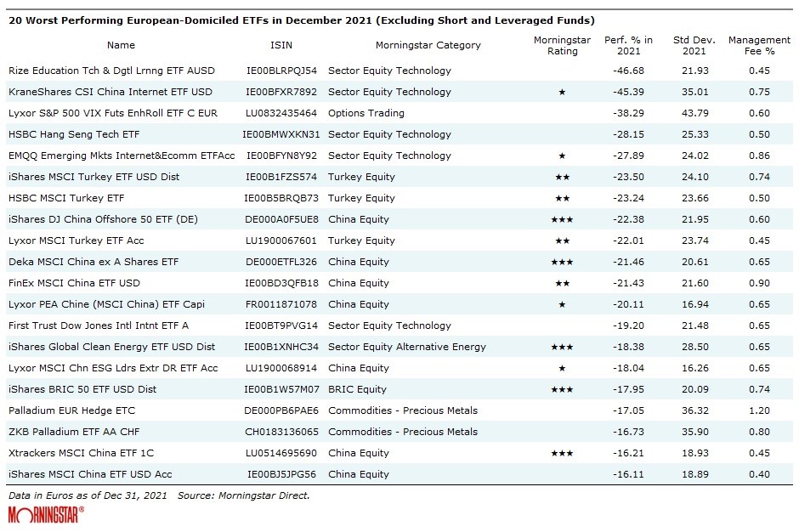Click the three-star rating for iShares BRIC 50 ETF
The height and width of the screenshot is (532, 799).
point(562,389)
